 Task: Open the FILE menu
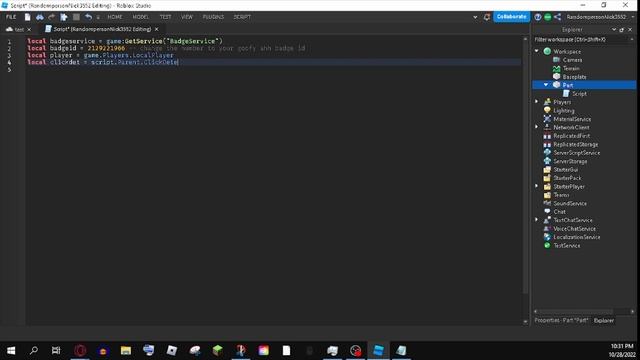pyautogui.click(x=11, y=17)
